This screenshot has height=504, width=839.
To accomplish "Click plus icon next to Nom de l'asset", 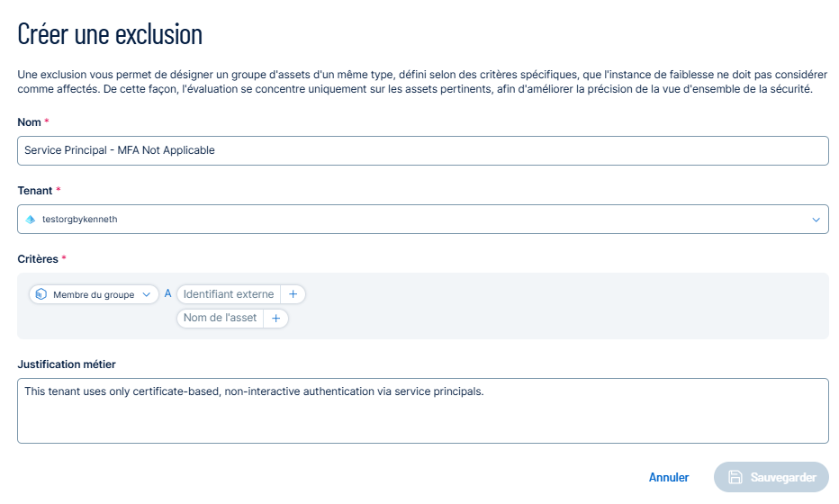I will (275, 319).
